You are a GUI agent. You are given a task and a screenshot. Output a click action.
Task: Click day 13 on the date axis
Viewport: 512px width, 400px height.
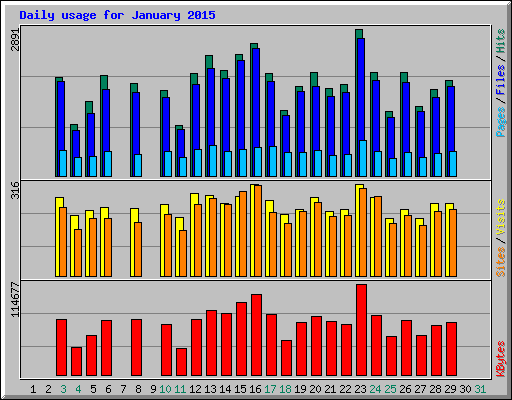[x=210, y=389]
